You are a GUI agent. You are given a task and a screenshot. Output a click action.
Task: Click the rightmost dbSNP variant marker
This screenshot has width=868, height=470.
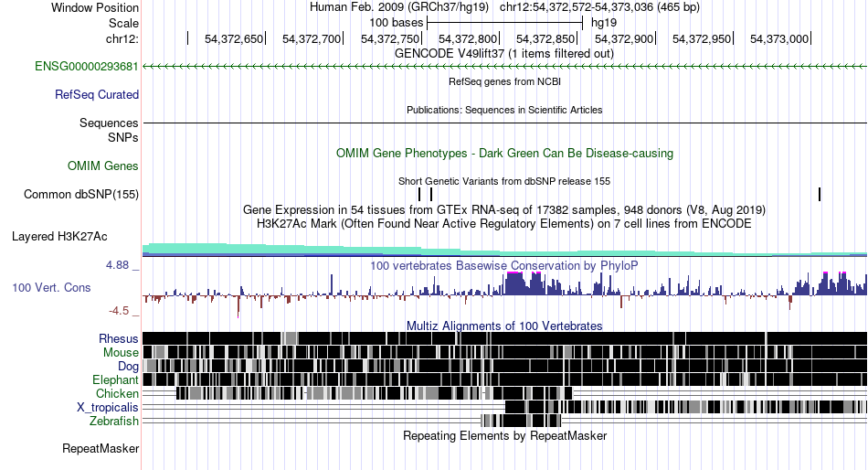pyautogui.click(x=820, y=194)
